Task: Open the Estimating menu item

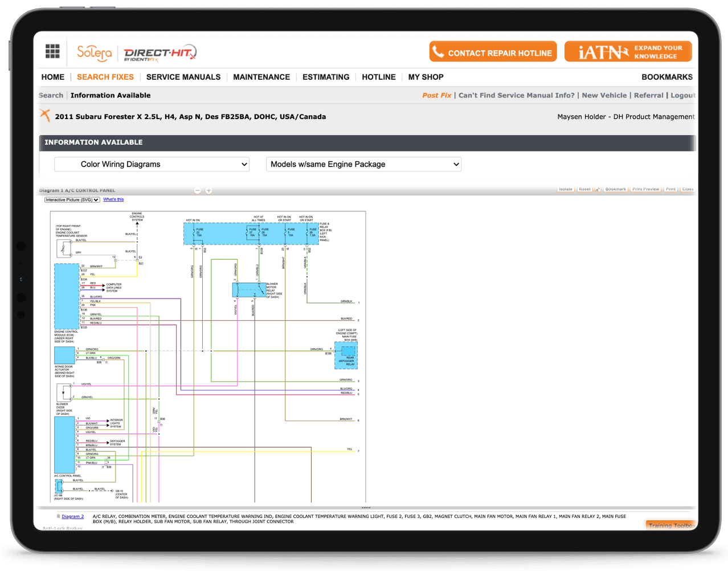Action: tap(326, 77)
